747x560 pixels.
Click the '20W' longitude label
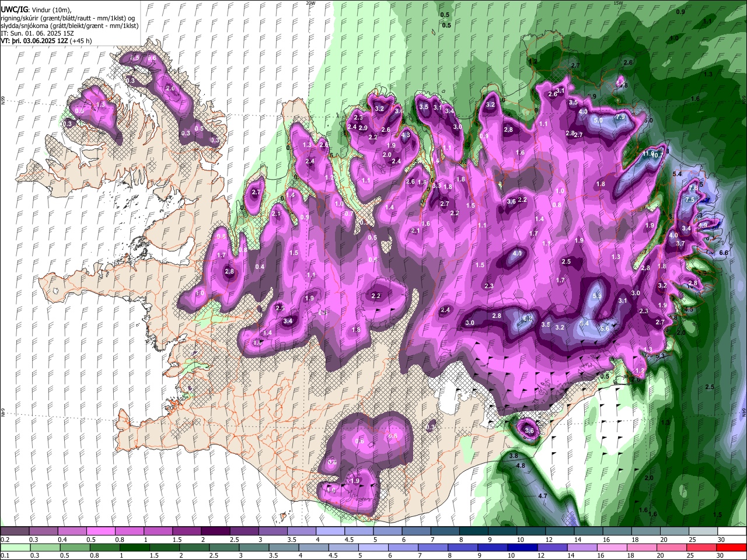[x=310, y=3]
